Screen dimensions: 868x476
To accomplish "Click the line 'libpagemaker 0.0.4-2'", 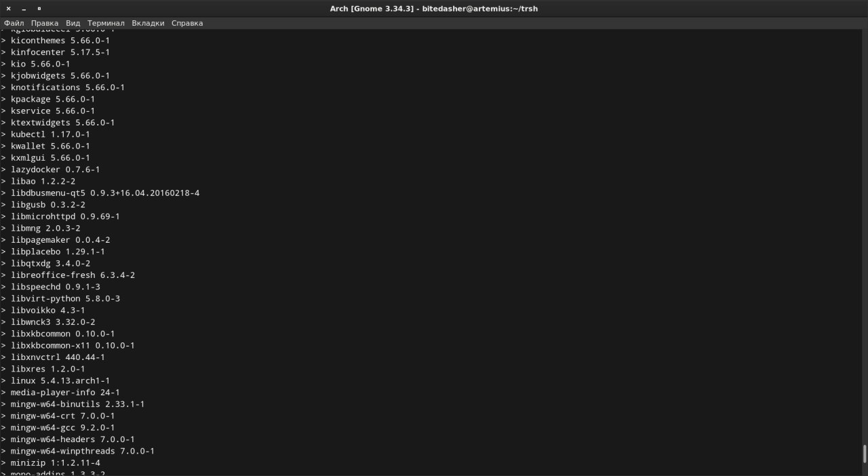I will pyautogui.click(x=60, y=240).
